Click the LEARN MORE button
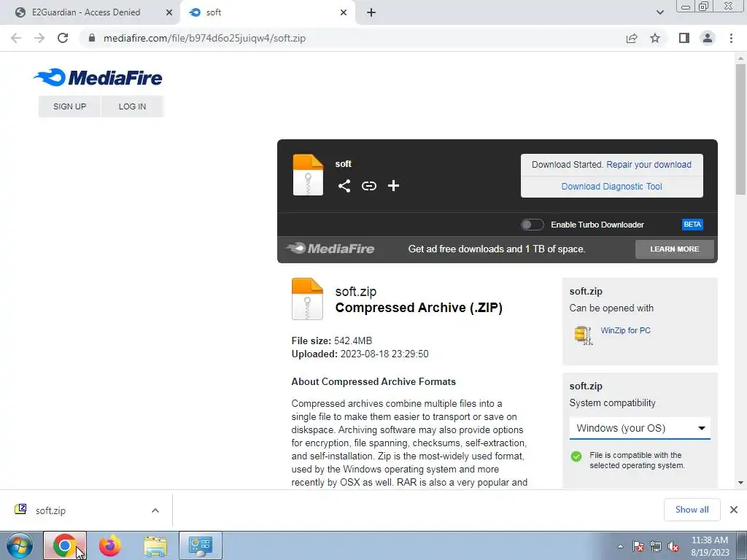747x560 pixels. [x=675, y=249]
